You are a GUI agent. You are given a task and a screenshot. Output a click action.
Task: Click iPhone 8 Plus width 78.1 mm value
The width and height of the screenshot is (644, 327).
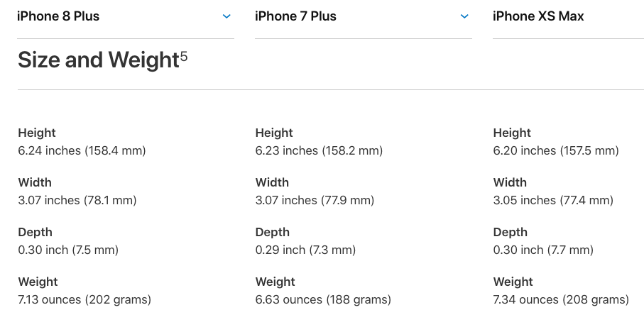(77, 200)
